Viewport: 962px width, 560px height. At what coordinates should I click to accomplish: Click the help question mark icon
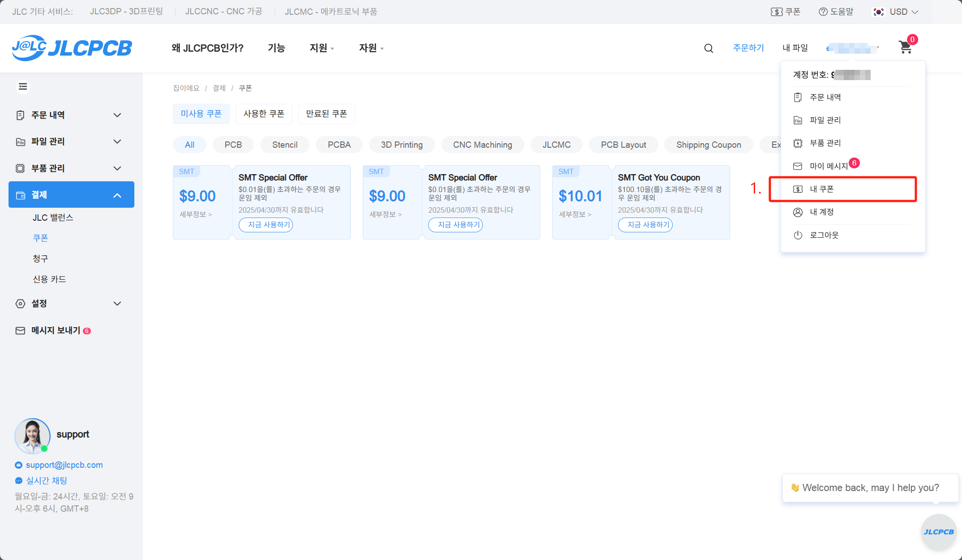823,12
